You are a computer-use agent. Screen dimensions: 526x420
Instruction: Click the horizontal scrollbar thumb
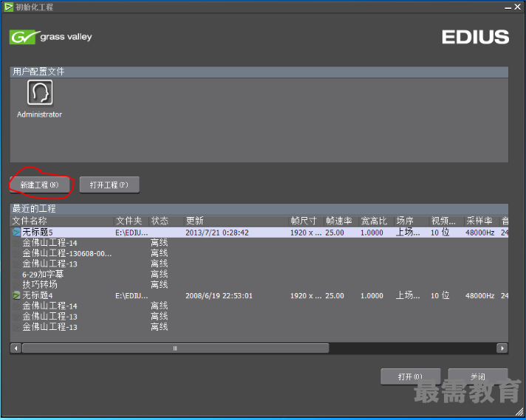click(175, 348)
